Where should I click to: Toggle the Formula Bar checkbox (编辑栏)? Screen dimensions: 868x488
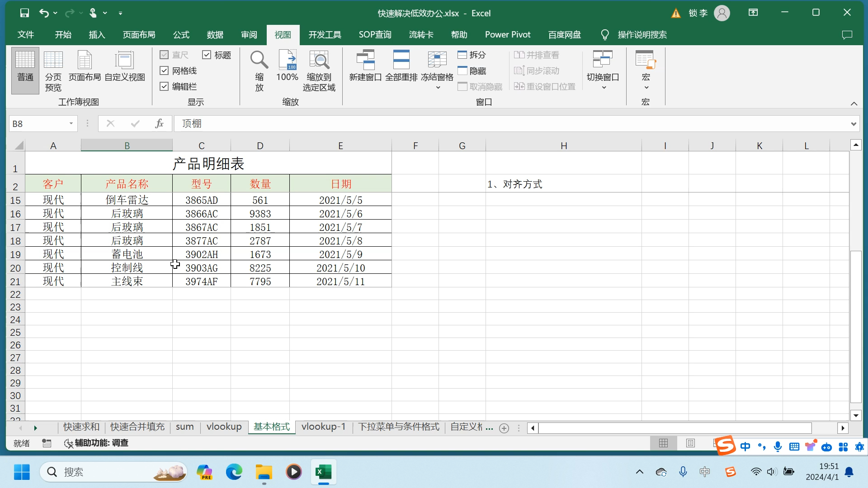click(x=164, y=86)
